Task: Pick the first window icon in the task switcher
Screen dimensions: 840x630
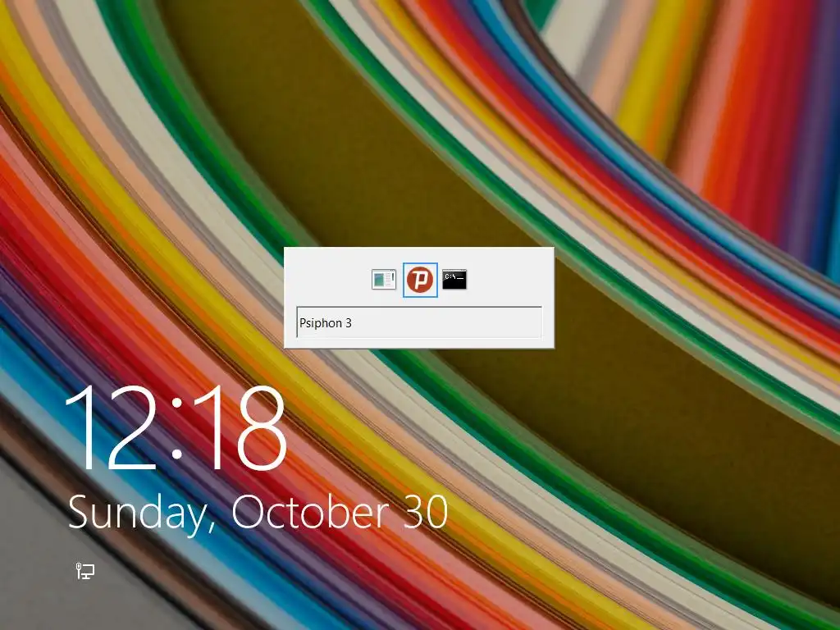Action: pos(384,280)
